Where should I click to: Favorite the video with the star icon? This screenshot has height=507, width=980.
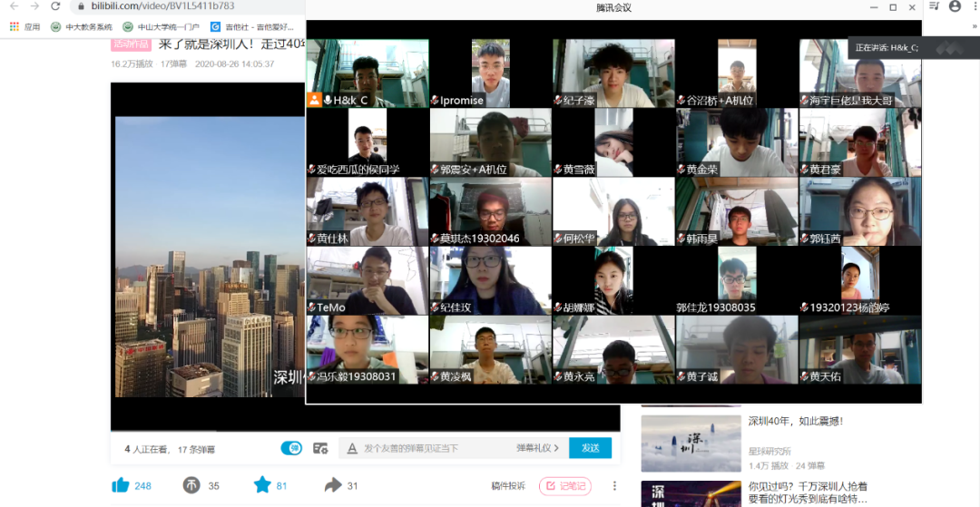262,485
